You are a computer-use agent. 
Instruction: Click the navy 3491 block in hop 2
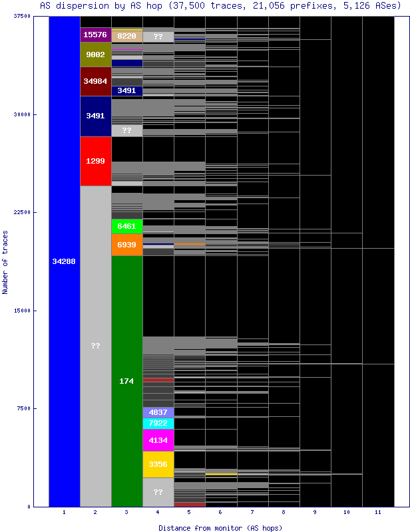[x=95, y=116]
